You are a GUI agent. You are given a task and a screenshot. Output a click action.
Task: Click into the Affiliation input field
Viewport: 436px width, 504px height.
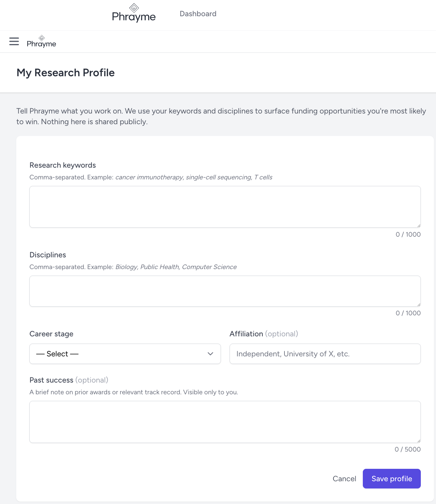point(325,354)
